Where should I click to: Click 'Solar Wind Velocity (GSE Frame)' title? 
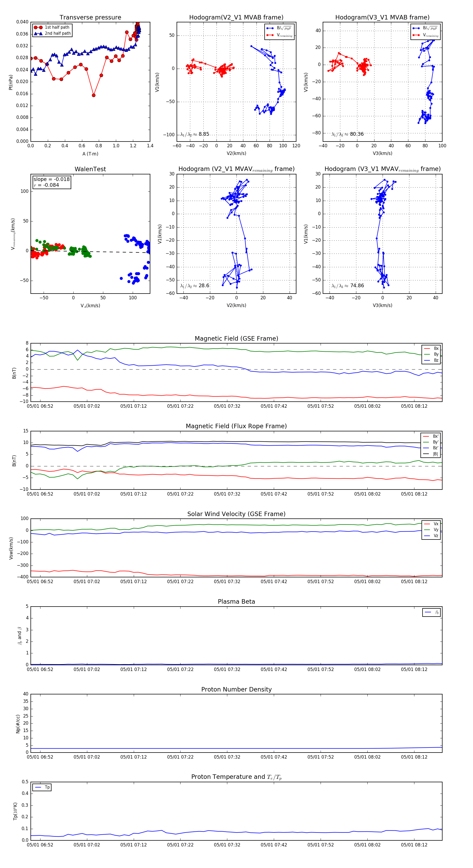[x=236, y=514]
